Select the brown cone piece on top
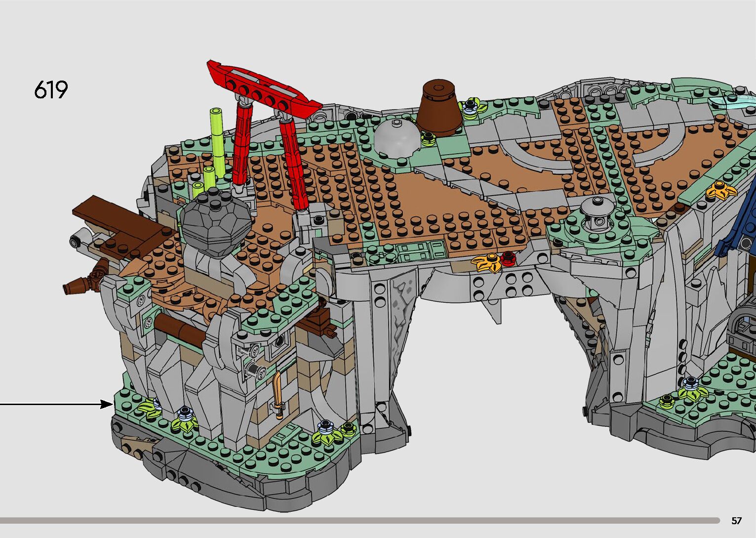The height and width of the screenshot is (538, 756). [439, 109]
